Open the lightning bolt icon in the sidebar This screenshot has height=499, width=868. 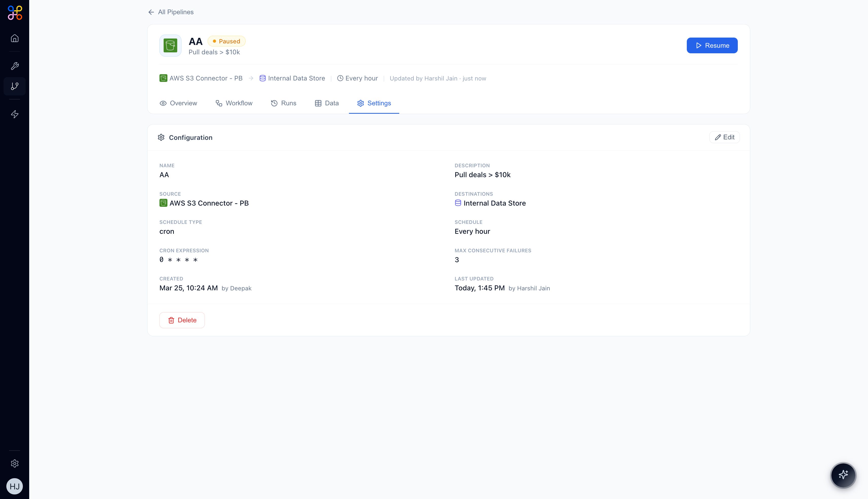pyautogui.click(x=15, y=114)
